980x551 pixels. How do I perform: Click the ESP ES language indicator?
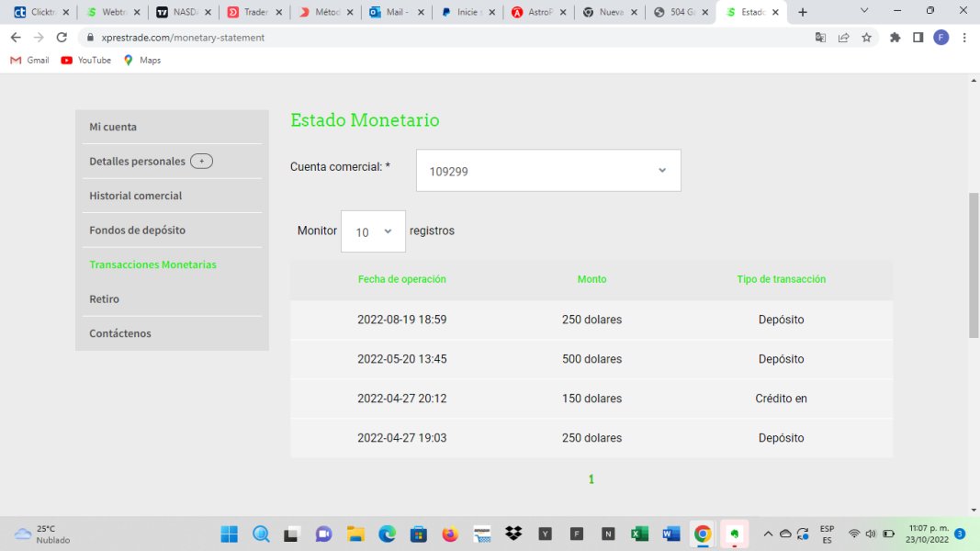827,534
